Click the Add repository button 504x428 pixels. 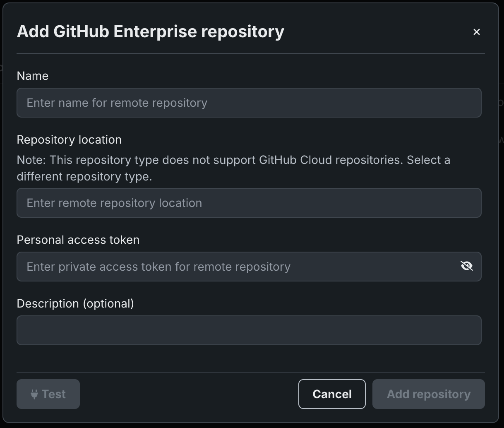pos(428,394)
